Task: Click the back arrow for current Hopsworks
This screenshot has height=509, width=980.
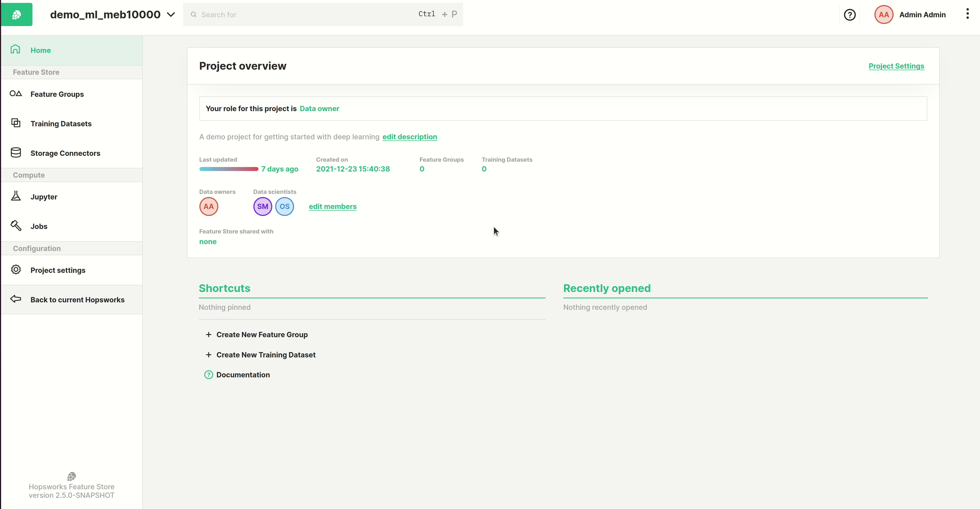Action: (16, 299)
